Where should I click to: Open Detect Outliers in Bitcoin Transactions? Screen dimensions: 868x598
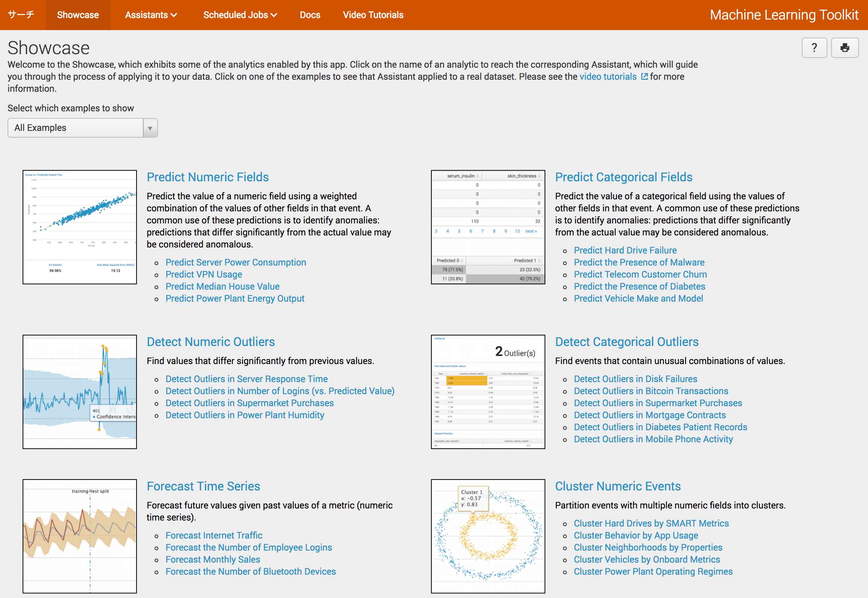tap(651, 391)
